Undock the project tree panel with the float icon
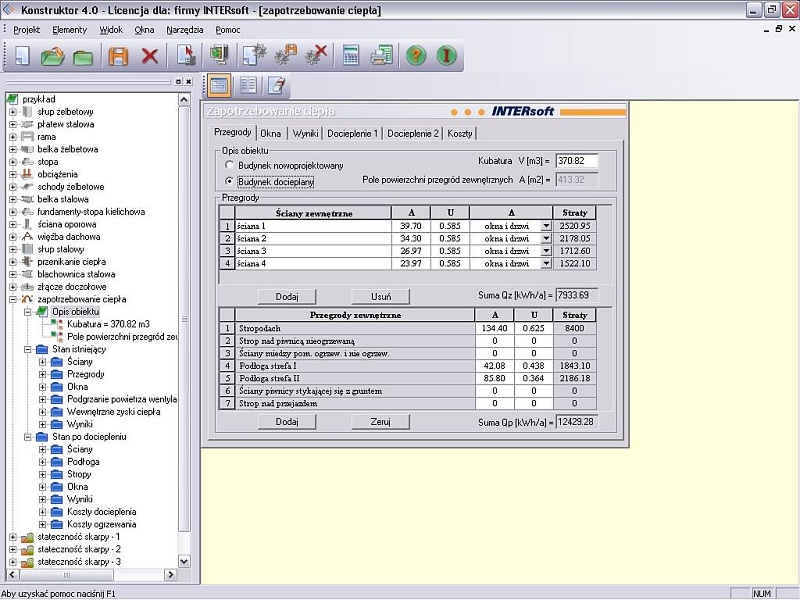 click(178, 82)
